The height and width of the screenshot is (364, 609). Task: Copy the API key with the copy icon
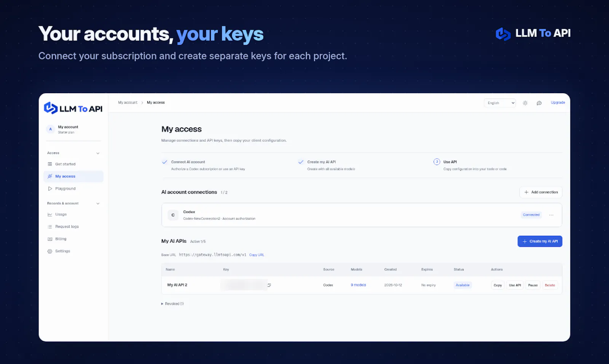click(269, 285)
